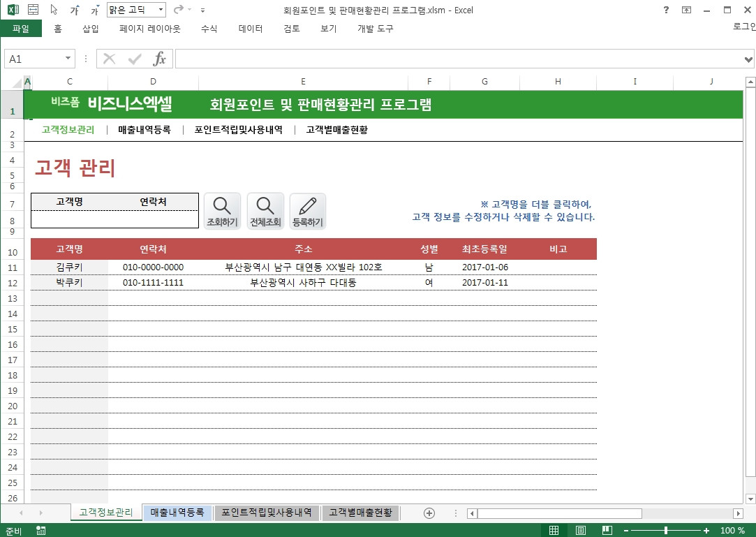
Task: Open the 보기 ribbon tab
Action: (328, 29)
